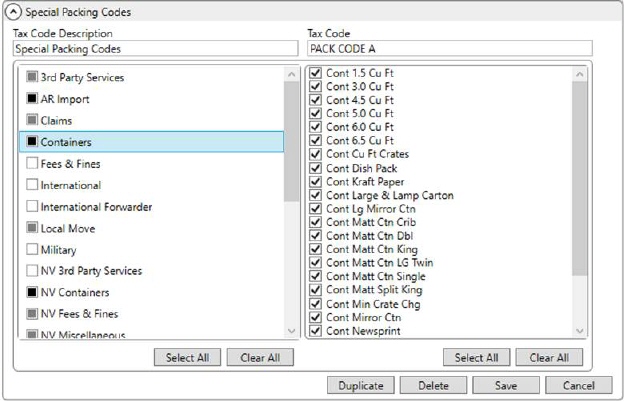The image size is (624, 401).
Task: Click the Tax Code field PACK CODE A
Action: tap(449, 48)
